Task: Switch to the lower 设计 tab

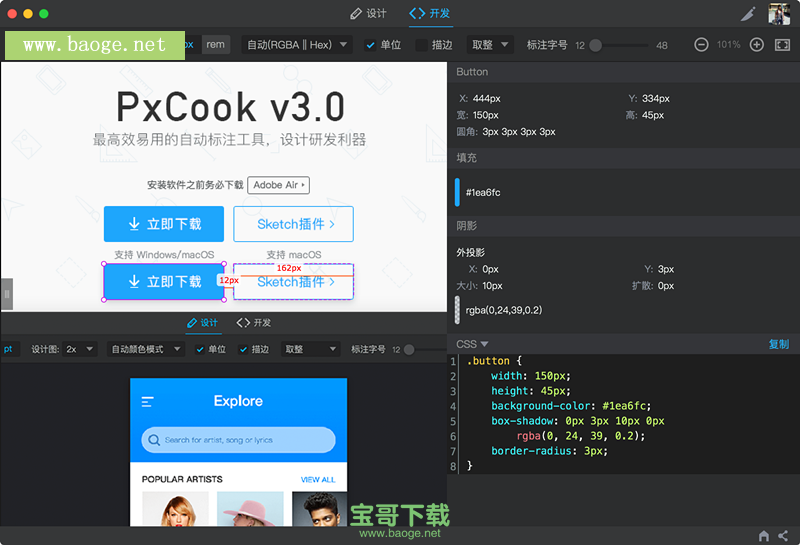Action: (x=203, y=323)
